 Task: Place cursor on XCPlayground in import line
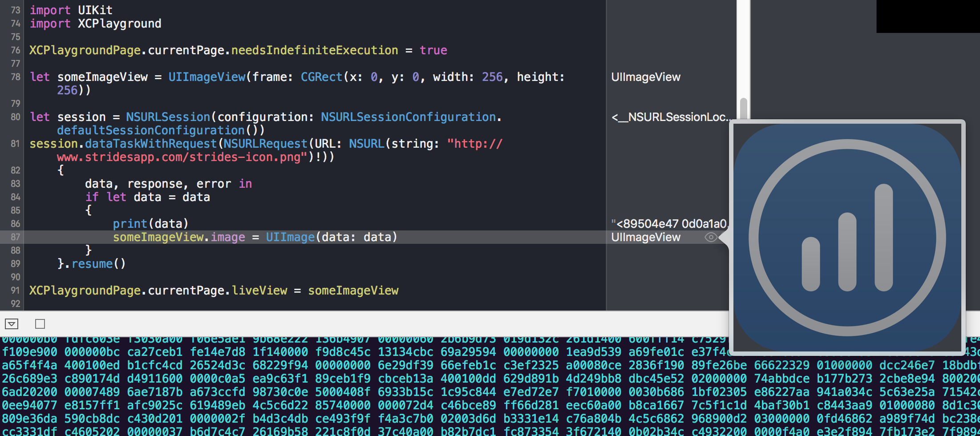[120, 24]
